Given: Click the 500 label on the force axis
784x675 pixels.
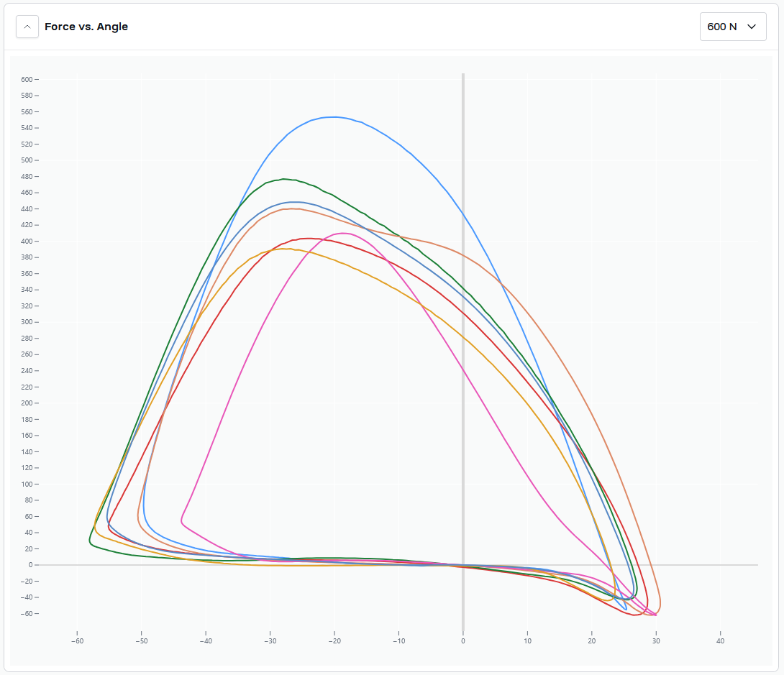Looking at the screenshot, I should (28, 160).
